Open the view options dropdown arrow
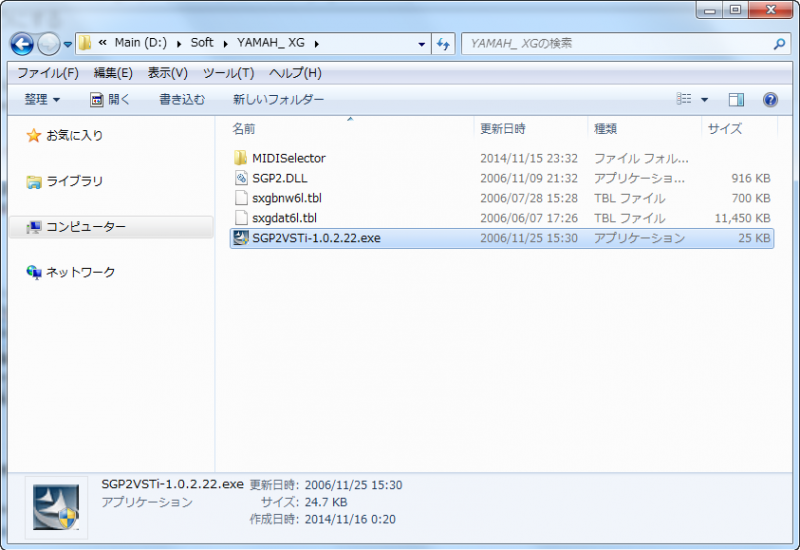 (704, 99)
